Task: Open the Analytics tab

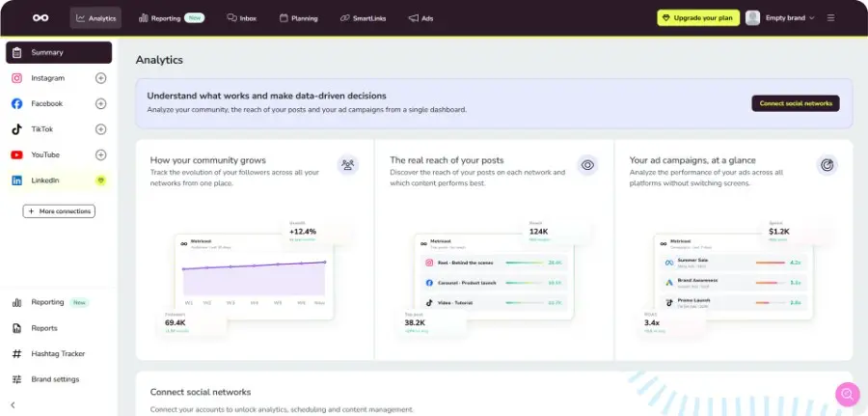Action: click(x=95, y=18)
